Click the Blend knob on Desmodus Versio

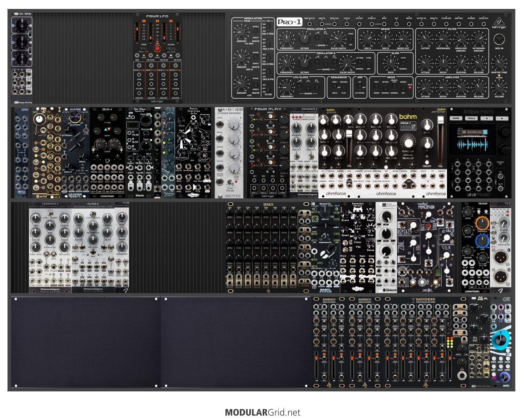(345, 214)
